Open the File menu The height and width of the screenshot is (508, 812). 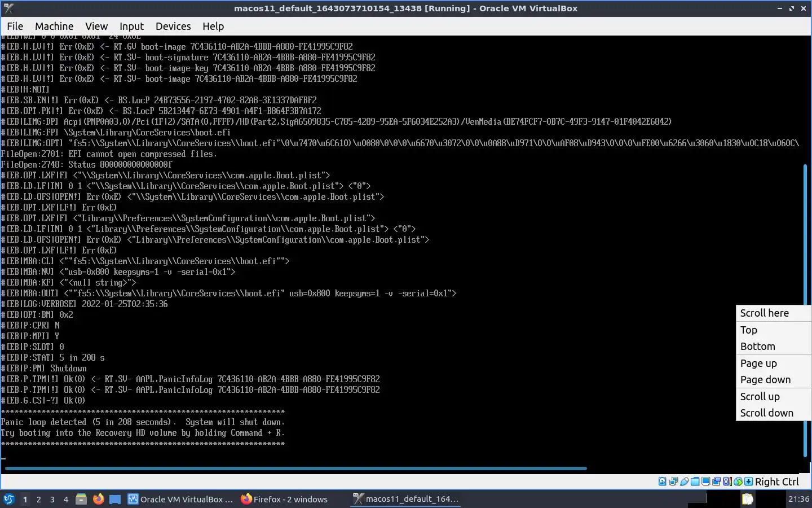click(15, 26)
